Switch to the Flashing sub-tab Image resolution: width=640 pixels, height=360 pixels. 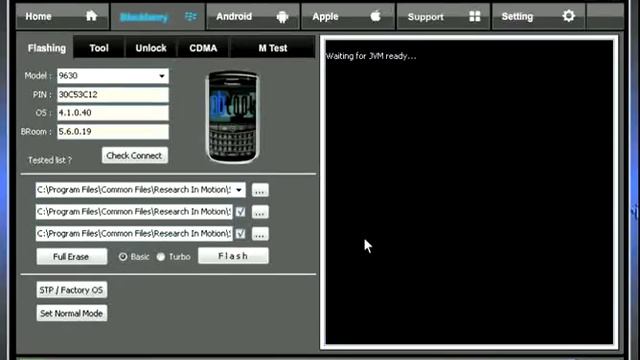[x=47, y=48]
